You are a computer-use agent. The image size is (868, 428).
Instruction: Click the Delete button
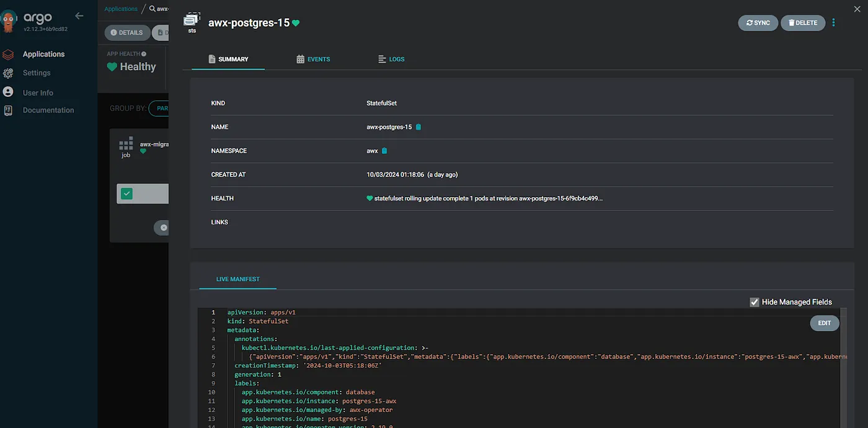(x=802, y=23)
